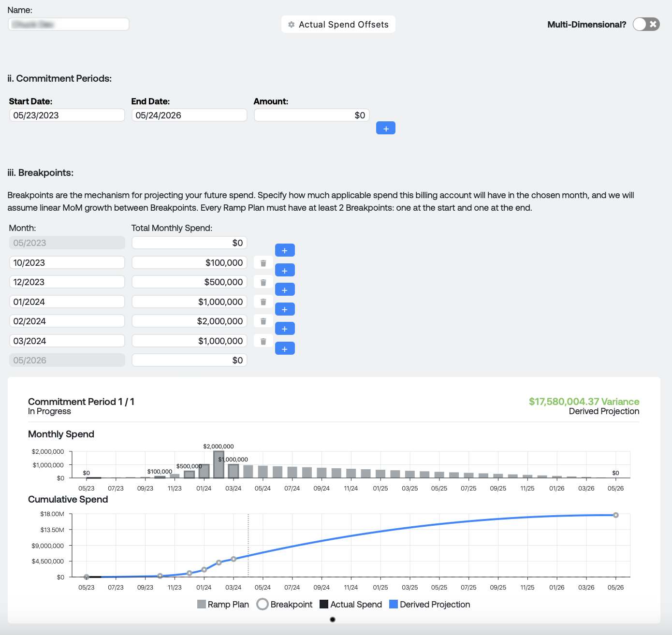Screen dimensions: 672x635
Task: Delete the 10/2023 breakpoint using trash icon
Action: [x=263, y=263]
